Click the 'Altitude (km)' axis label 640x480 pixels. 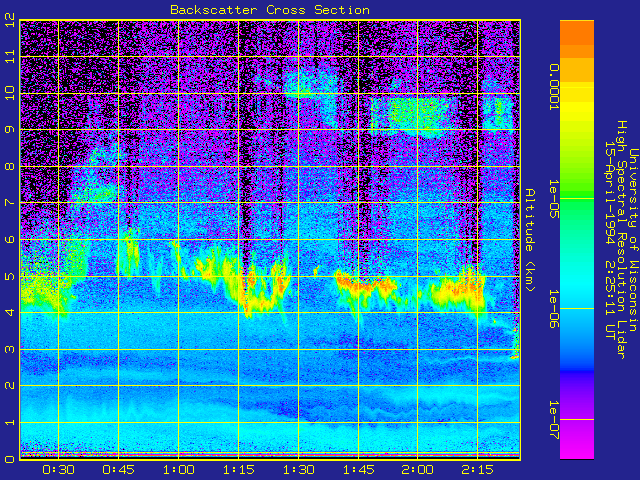coord(529,240)
